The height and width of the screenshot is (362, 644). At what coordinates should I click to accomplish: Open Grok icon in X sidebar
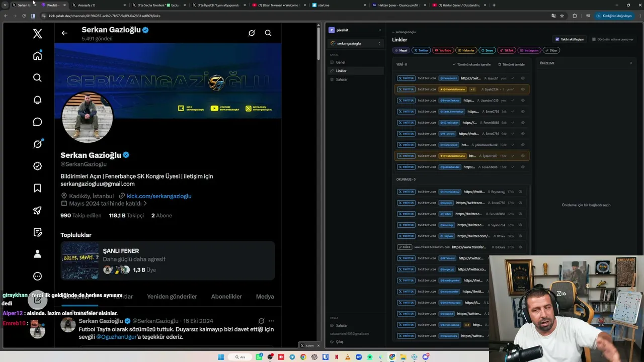pos(37,144)
